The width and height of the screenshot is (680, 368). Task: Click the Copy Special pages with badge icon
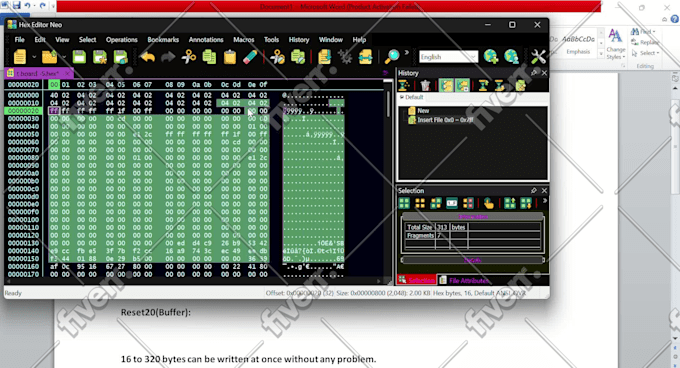298,57
